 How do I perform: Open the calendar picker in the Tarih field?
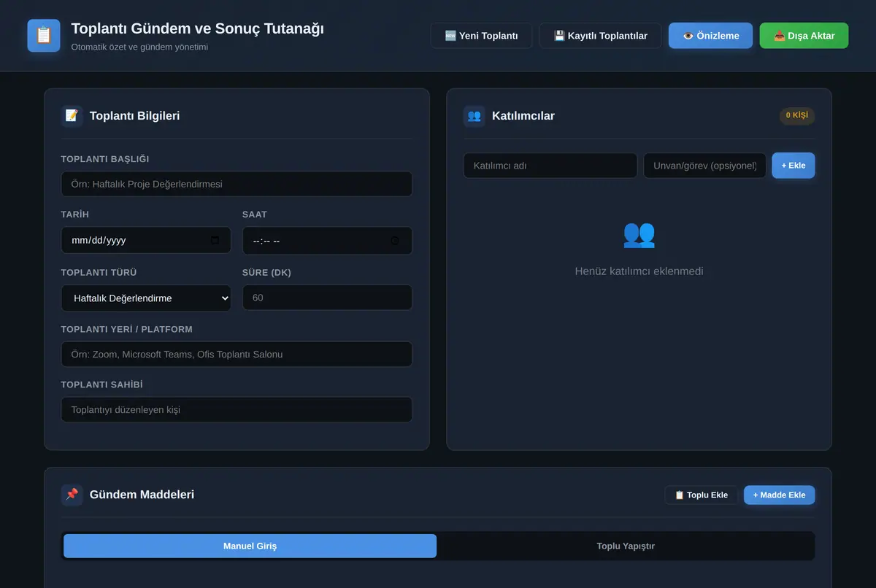215,240
